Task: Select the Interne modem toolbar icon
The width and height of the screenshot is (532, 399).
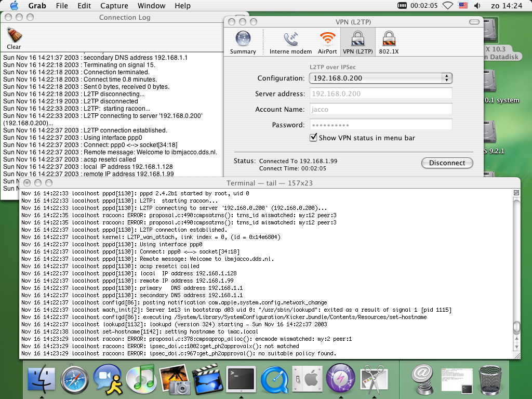Action: (290, 42)
